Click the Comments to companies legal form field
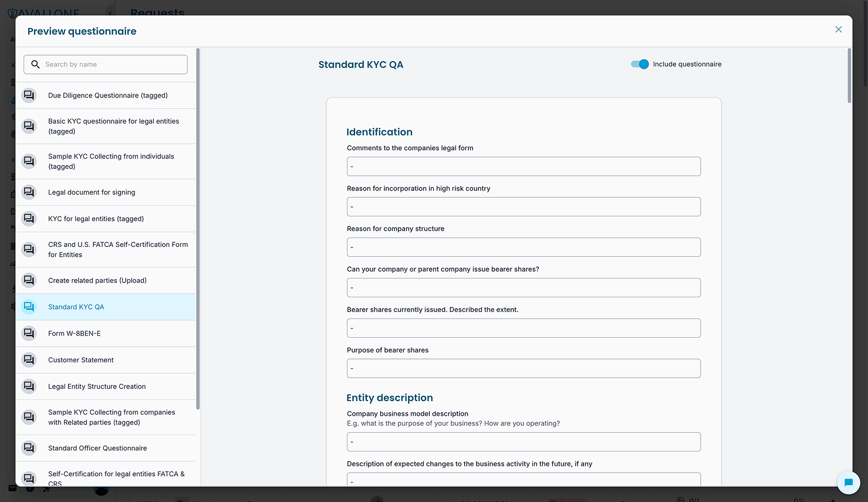868x502 pixels. pyautogui.click(x=523, y=166)
